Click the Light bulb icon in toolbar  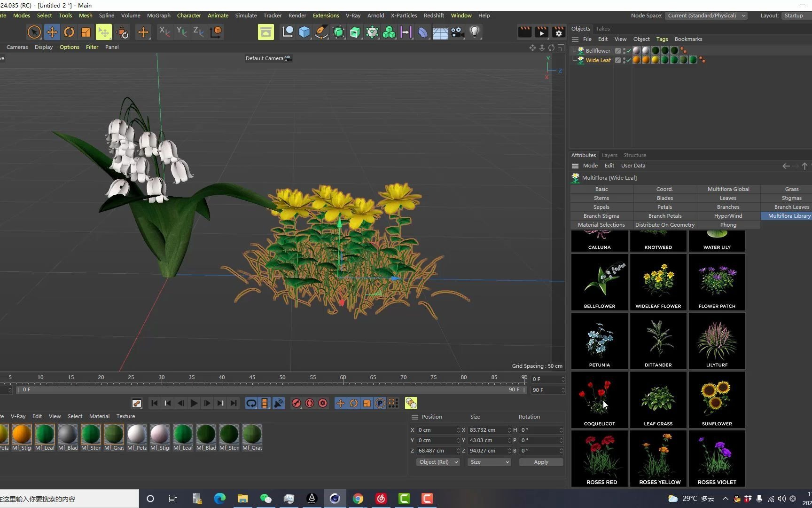[x=475, y=32]
